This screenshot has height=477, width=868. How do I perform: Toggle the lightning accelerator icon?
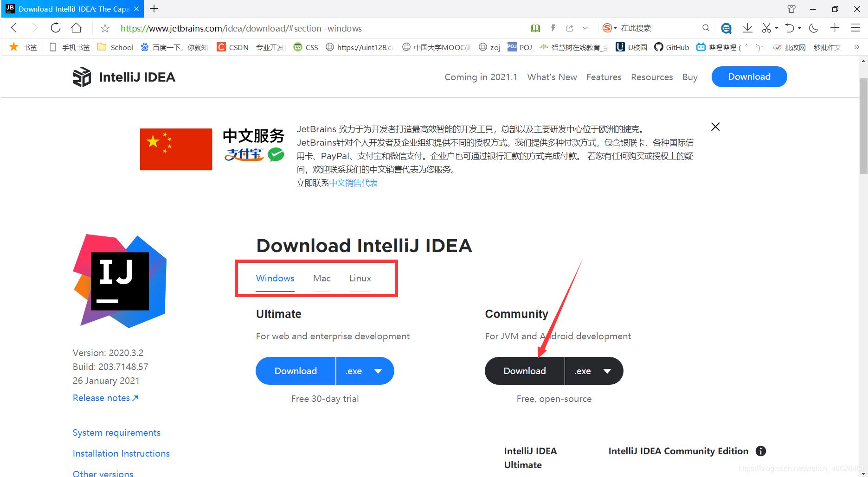553,28
